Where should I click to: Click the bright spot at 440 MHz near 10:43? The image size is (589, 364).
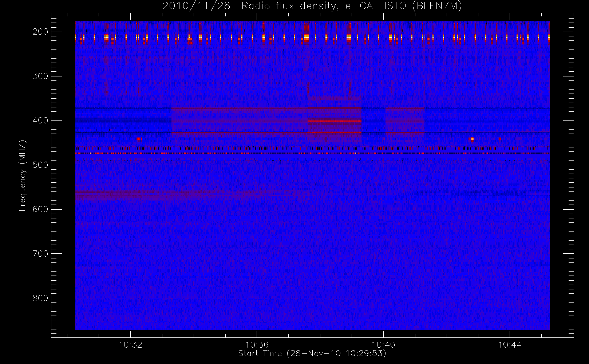472,139
